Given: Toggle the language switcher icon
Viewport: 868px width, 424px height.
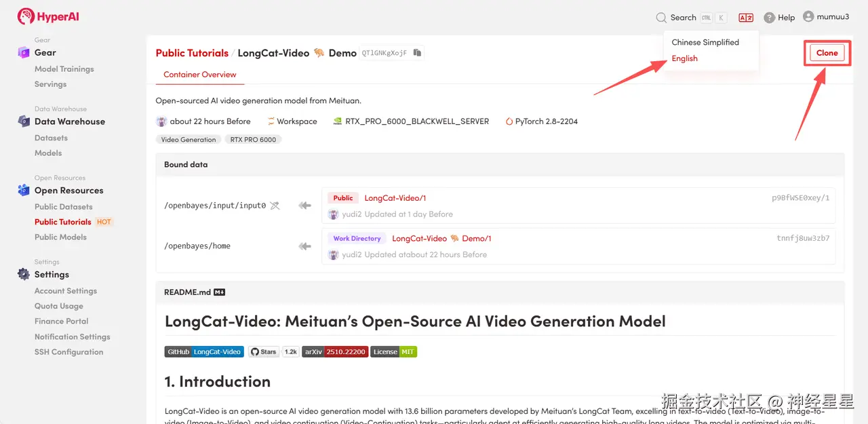Looking at the screenshot, I should pos(746,18).
